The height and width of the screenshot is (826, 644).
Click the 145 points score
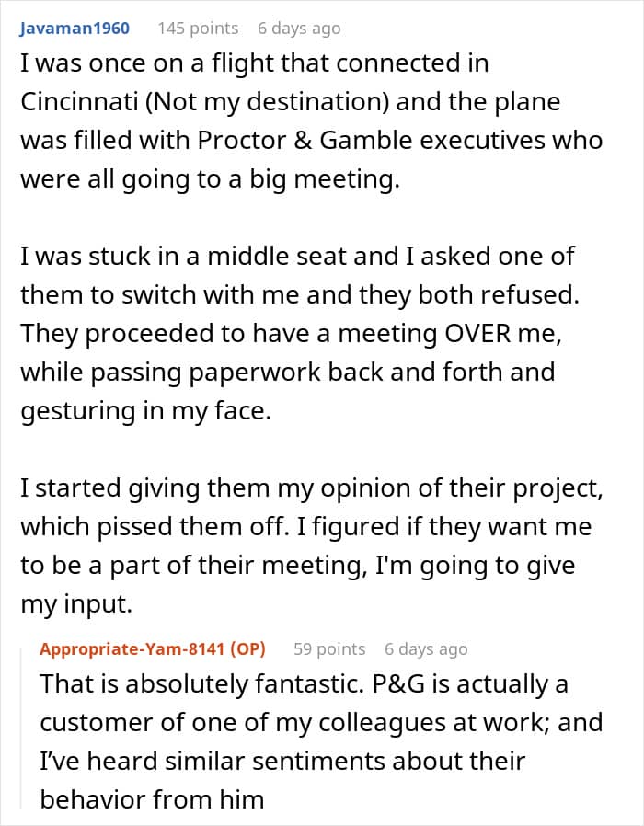coord(198,28)
